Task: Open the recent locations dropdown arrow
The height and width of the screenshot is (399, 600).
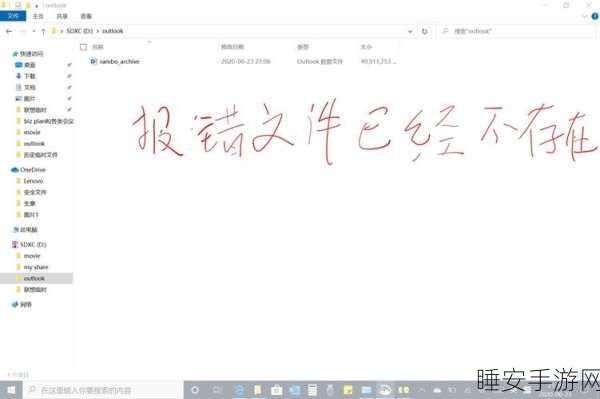Action: click(x=34, y=31)
